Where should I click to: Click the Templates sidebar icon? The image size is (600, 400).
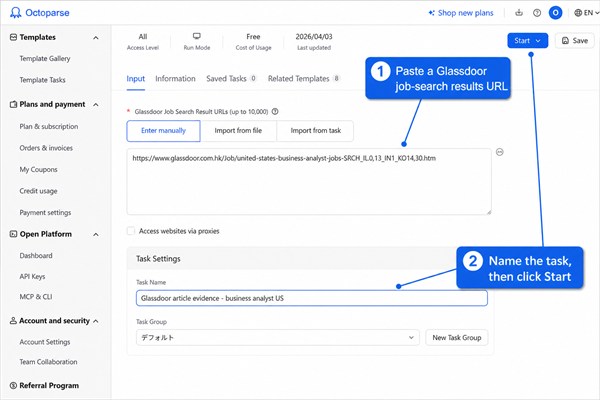click(13, 37)
